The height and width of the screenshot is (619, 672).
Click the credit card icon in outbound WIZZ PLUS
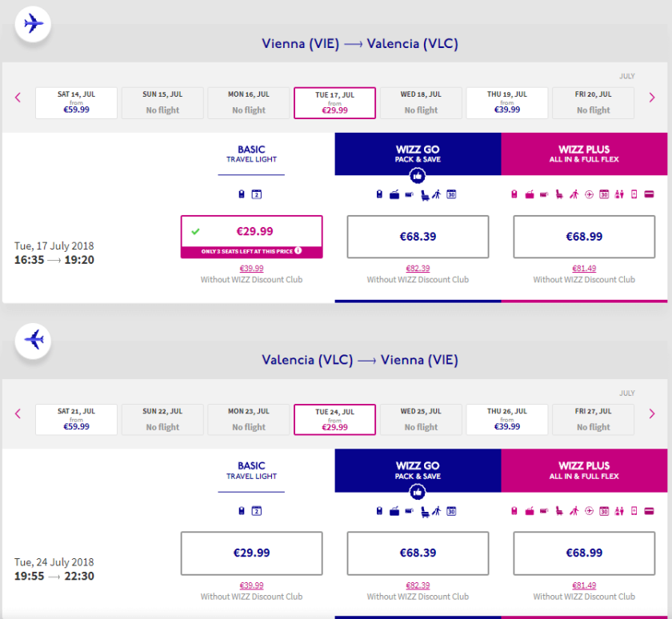click(649, 194)
